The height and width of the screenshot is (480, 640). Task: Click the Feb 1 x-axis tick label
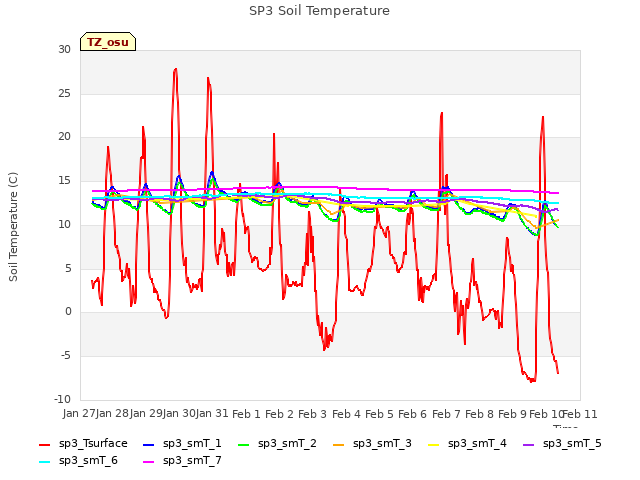pyautogui.click(x=246, y=414)
